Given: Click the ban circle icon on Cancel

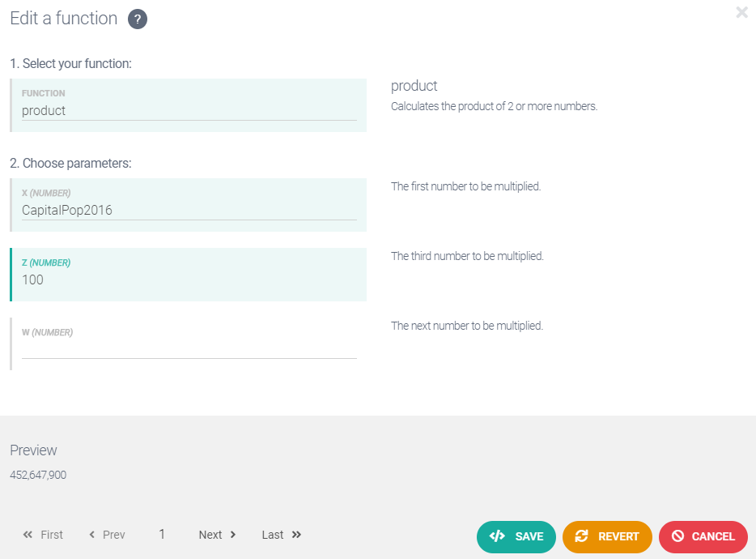Looking at the screenshot, I should point(677,536).
